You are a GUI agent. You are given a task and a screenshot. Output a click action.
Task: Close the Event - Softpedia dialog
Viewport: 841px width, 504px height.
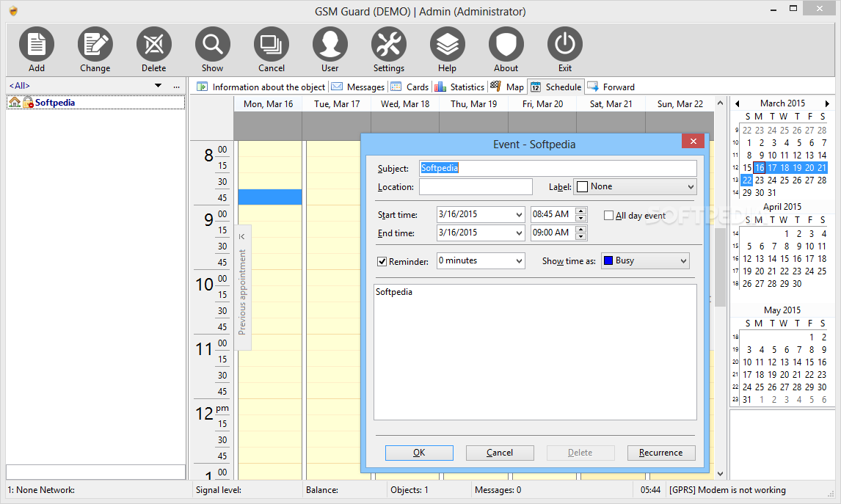coord(693,141)
